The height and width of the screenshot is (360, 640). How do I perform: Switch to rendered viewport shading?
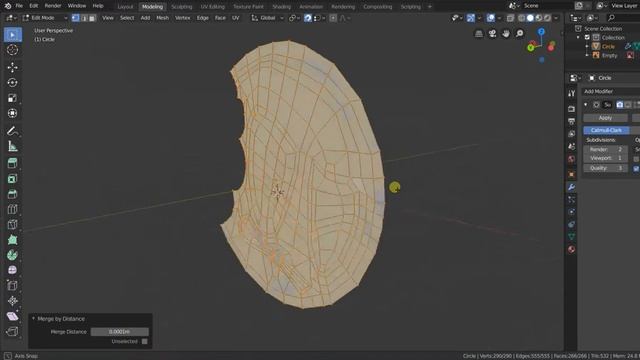tap(547, 18)
